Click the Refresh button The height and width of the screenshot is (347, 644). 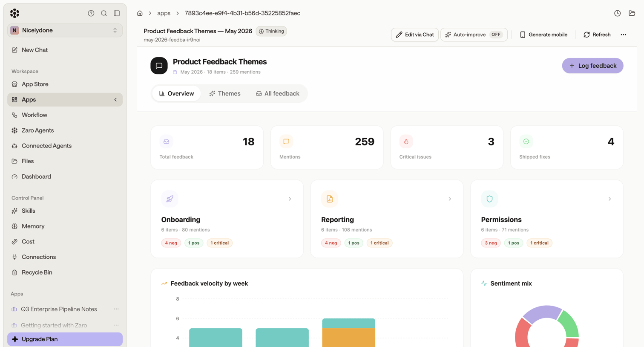pos(597,35)
